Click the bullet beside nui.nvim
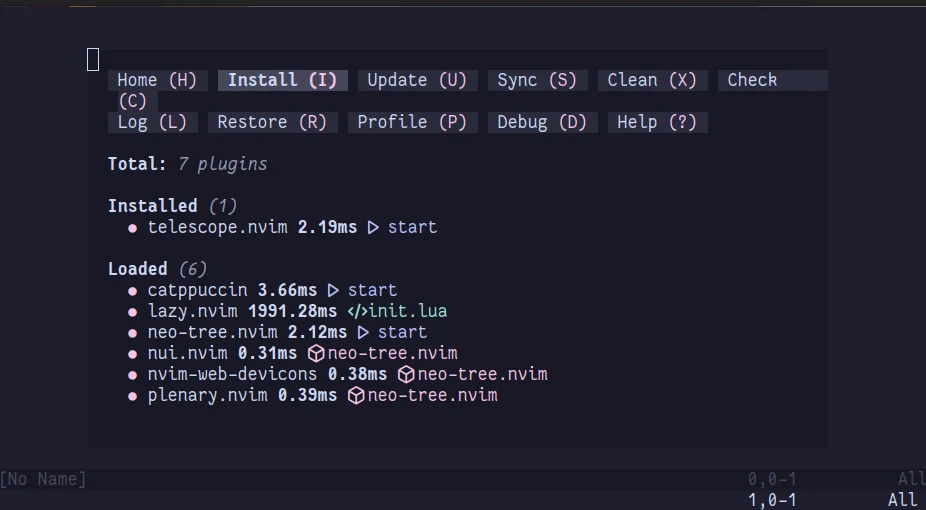 point(132,355)
